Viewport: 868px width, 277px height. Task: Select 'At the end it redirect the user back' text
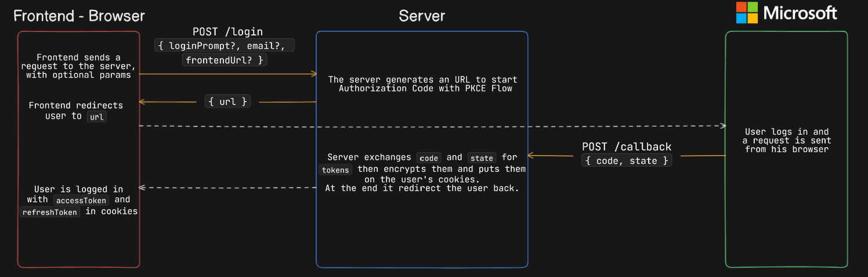(x=422, y=189)
